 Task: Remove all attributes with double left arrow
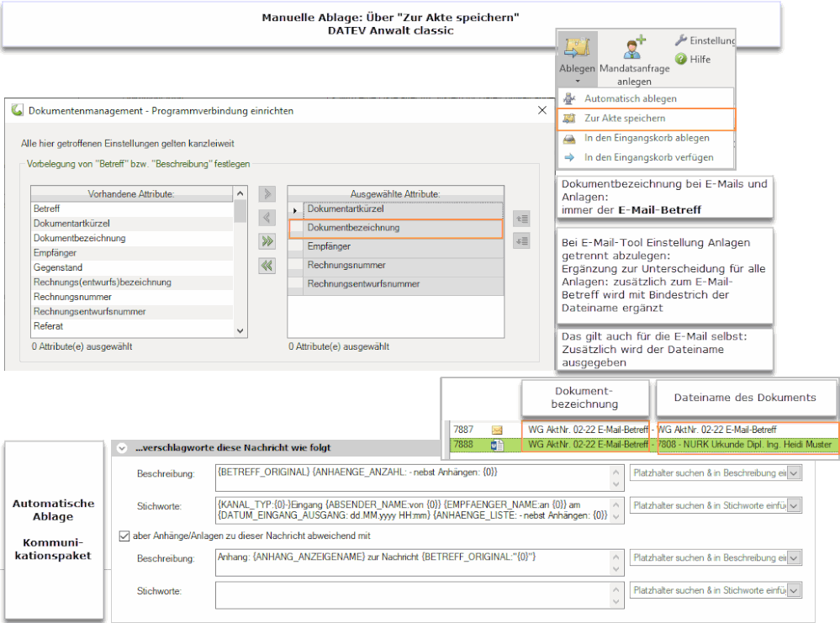pyautogui.click(x=267, y=266)
